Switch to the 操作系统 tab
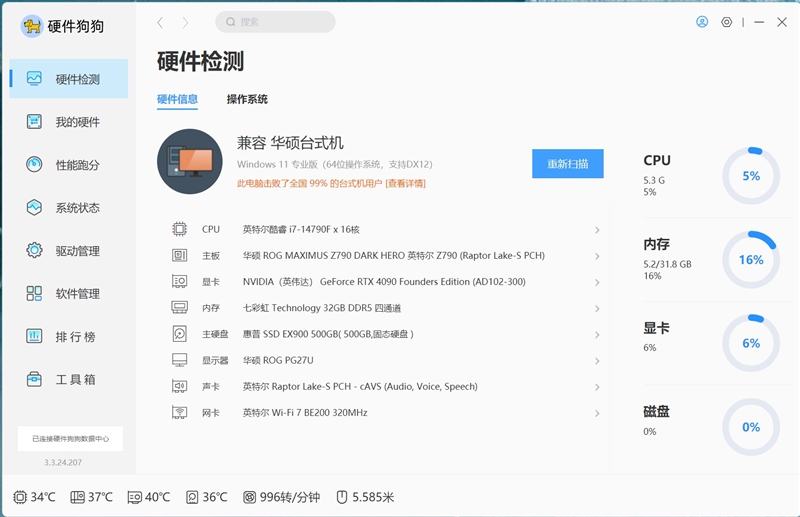The width and height of the screenshot is (800, 517). pos(247,99)
